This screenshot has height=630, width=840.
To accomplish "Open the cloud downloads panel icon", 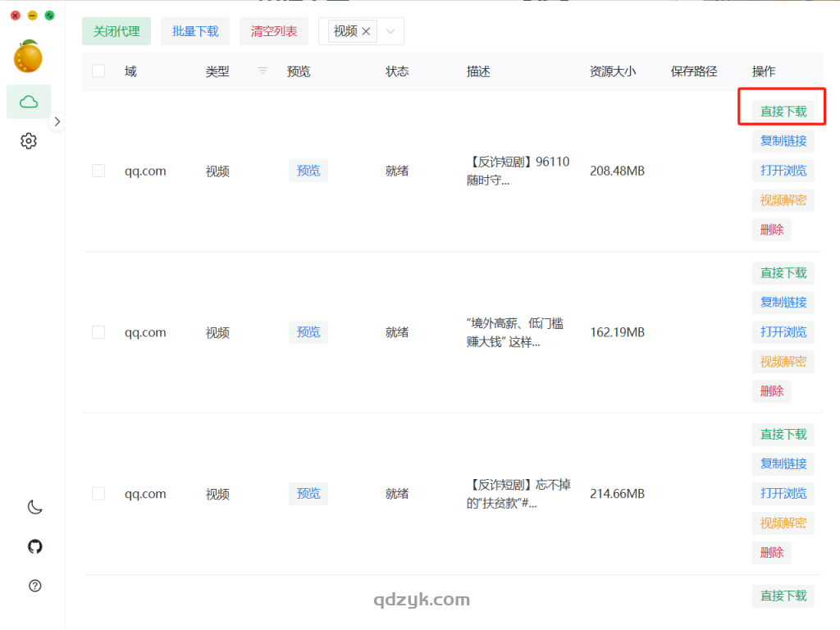I will 29,101.
